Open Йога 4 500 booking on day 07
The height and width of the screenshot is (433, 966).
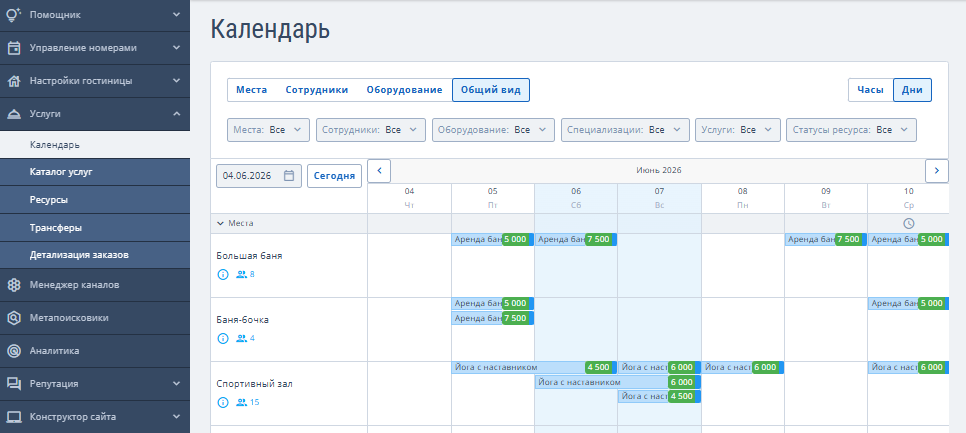(x=660, y=397)
